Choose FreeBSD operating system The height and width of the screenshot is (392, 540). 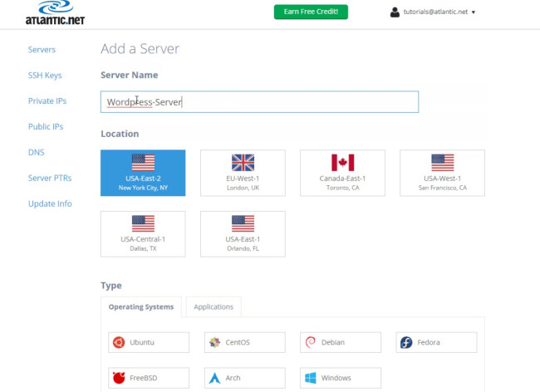click(149, 378)
